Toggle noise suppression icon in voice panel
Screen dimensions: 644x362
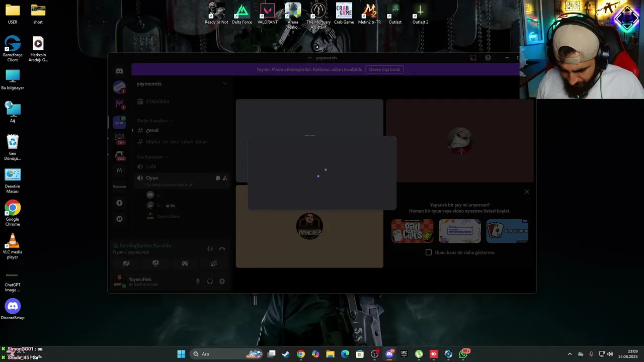[x=210, y=249]
